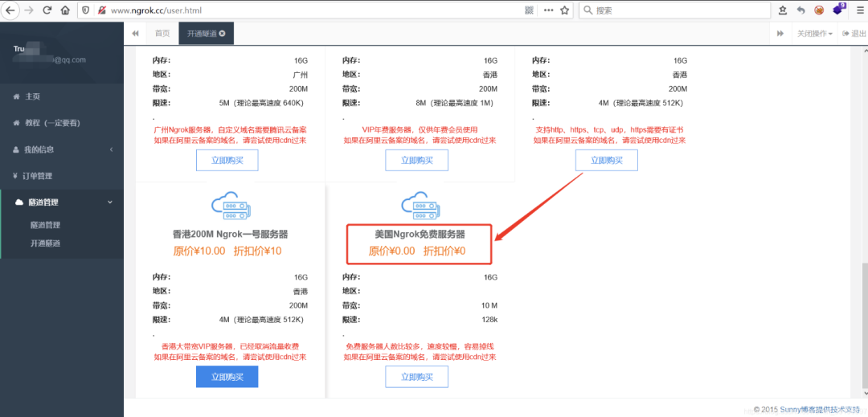Screen dimensions: 868x417
Task: Click the 10 M bandwidth value
Action: (x=489, y=305)
